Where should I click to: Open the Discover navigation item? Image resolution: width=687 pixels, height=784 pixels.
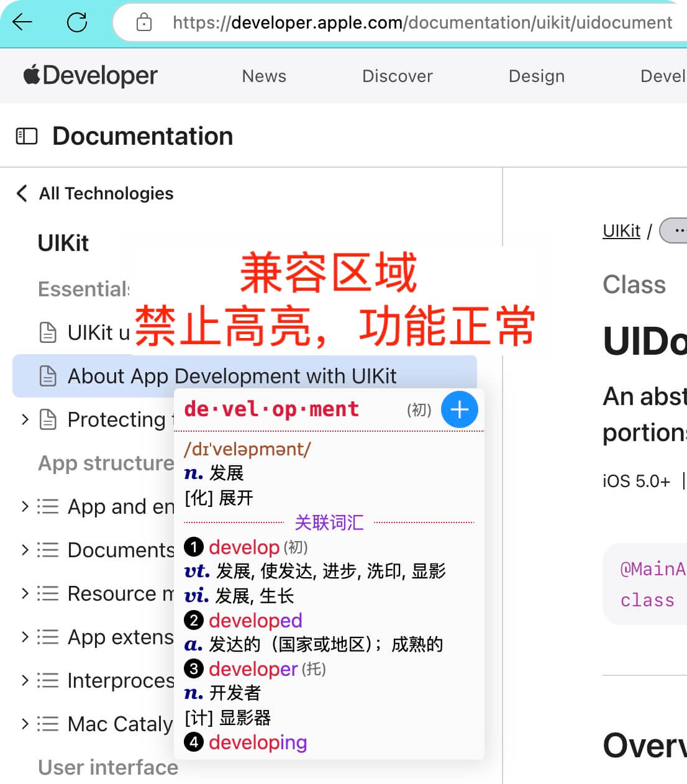397,76
